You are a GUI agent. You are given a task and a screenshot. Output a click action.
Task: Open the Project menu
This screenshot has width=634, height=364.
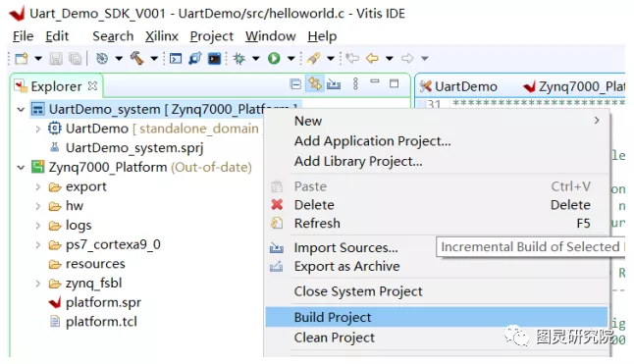click(x=212, y=36)
